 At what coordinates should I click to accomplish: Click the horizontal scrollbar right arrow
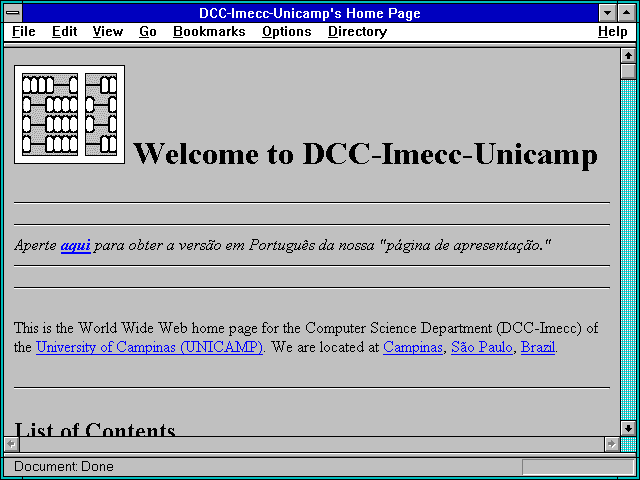click(611, 444)
